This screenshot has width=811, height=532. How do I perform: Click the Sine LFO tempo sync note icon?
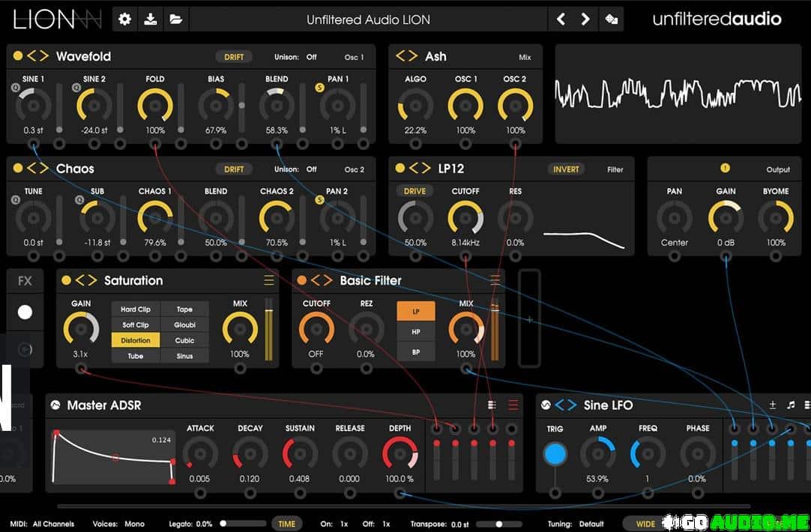(791, 405)
